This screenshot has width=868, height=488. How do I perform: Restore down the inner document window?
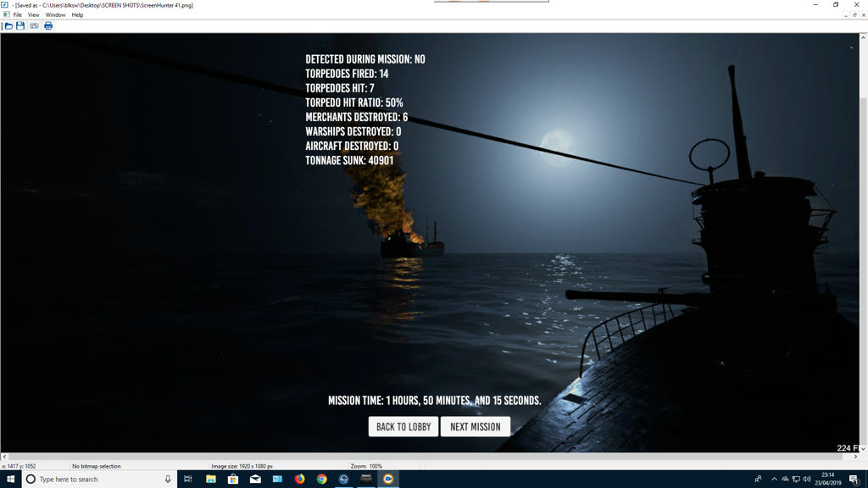click(854, 15)
